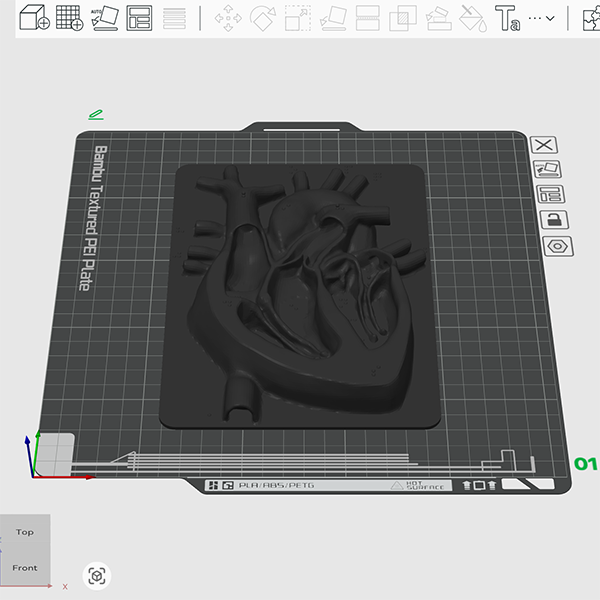Viewport: 600px width, 600px height.
Task: Click the Add model cube icon
Action: [x=35, y=18]
